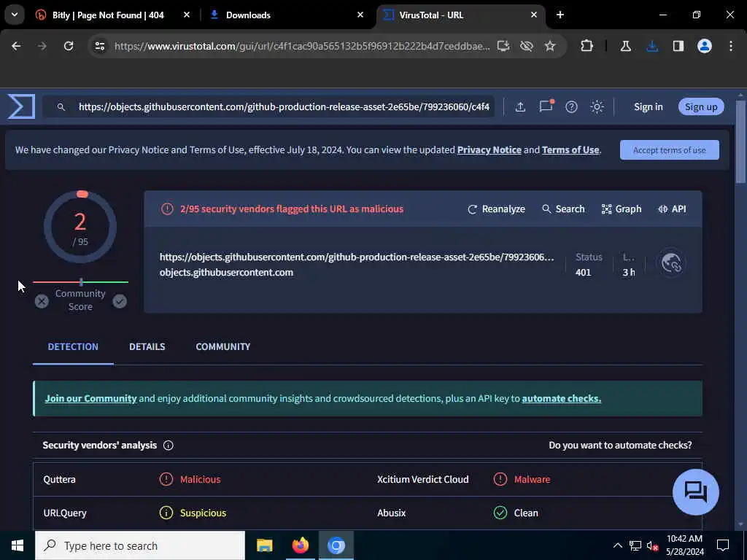Click install app icon in address bar
The width and height of the screenshot is (747, 560).
point(503,46)
